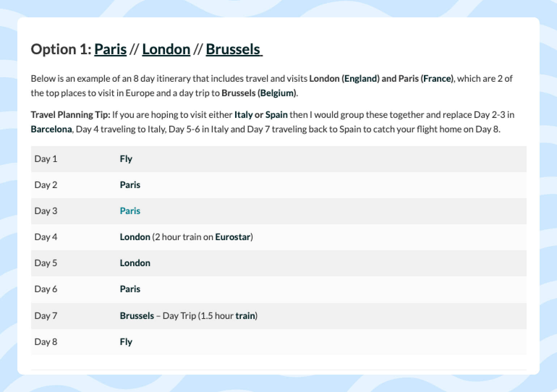The image size is (557, 392).
Task: Click the "Travel Planning Tip:" label
Action: click(70, 115)
